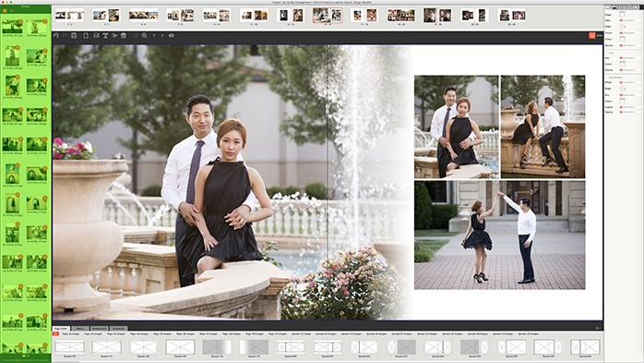This screenshot has height=363, width=644.
Task: Go to next spread with right chevron
Action: tap(162, 36)
